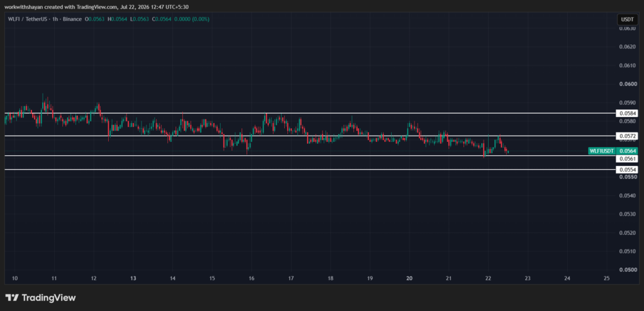Click date 22 on the time axis
644x311 pixels.
tap(488, 278)
